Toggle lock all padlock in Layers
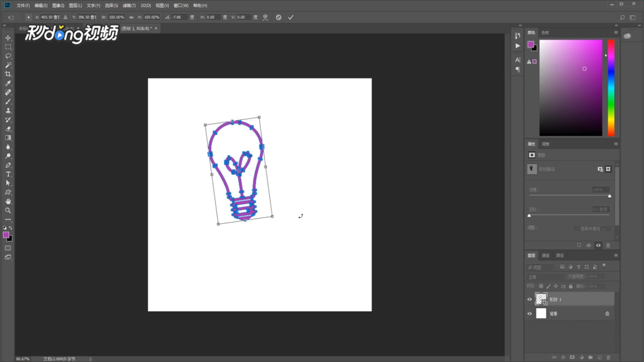644x362 pixels. pos(570,286)
